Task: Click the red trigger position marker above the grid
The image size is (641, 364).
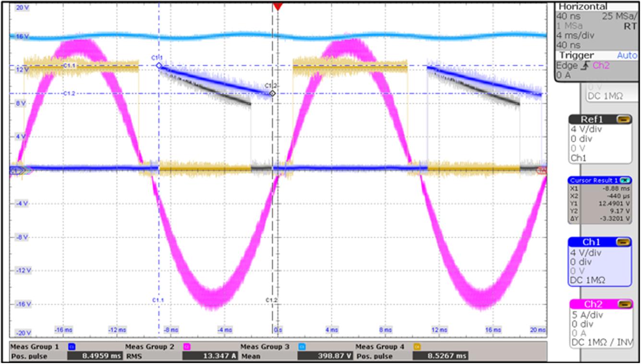Action: 278,6
